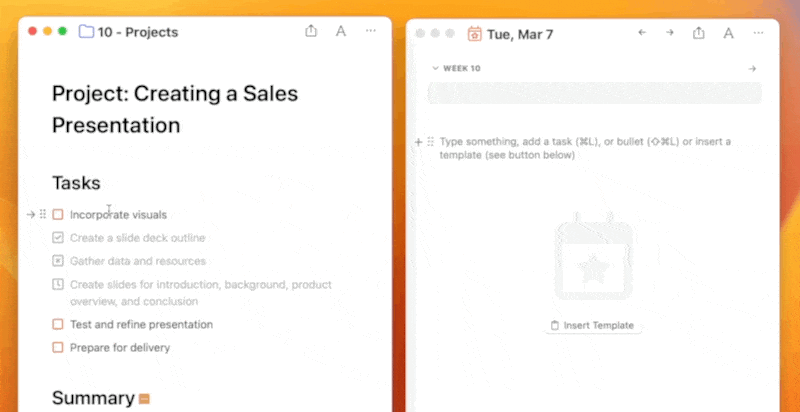Image resolution: width=800 pixels, height=412 pixels.
Task: Go to next day with forward arrow
Action: pyautogui.click(x=670, y=33)
